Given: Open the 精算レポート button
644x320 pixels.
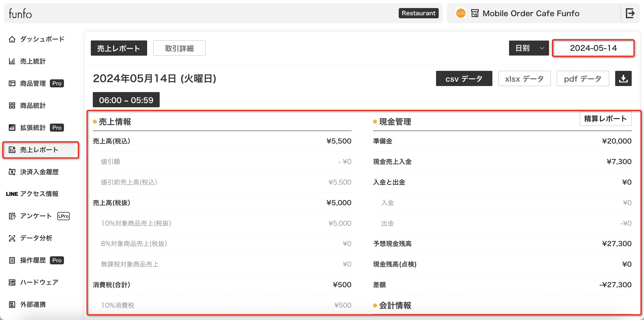Looking at the screenshot, I should (606, 118).
